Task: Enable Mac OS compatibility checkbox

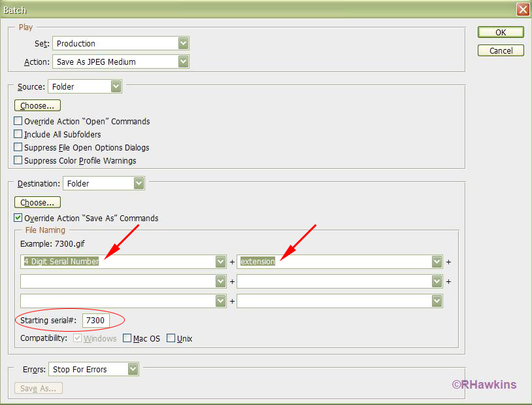Action: click(x=127, y=338)
